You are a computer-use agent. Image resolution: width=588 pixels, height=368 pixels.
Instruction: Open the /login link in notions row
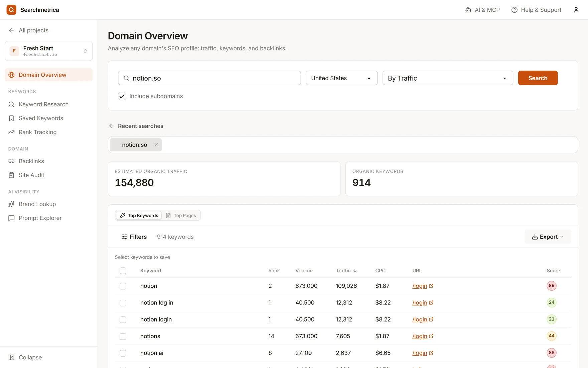pyautogui.click(x=423, y=336)
